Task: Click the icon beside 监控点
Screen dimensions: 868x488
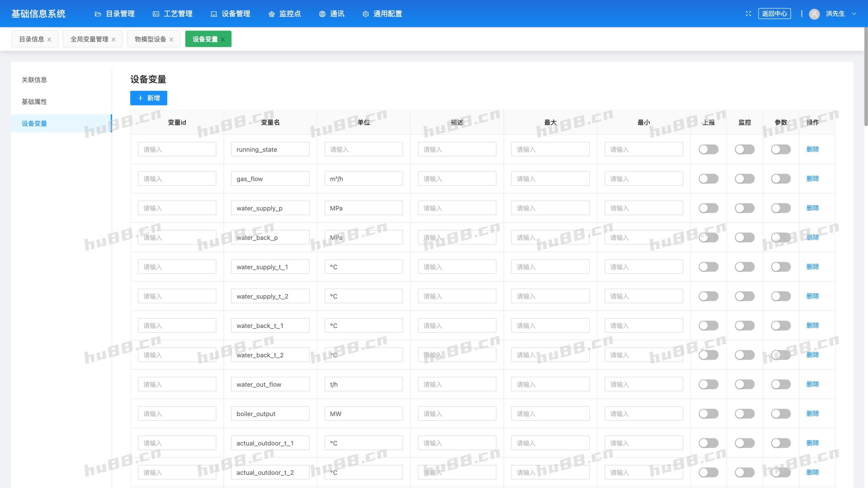Action: point(272,14)
